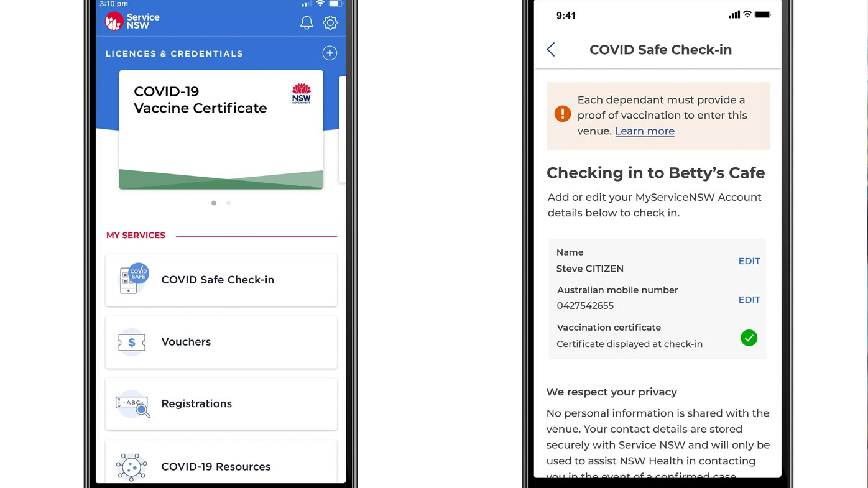Tap the 'Checking in to Betty's Cafe' heading
This screenshot has height=488, width=868.
click(x=656, y=173)
